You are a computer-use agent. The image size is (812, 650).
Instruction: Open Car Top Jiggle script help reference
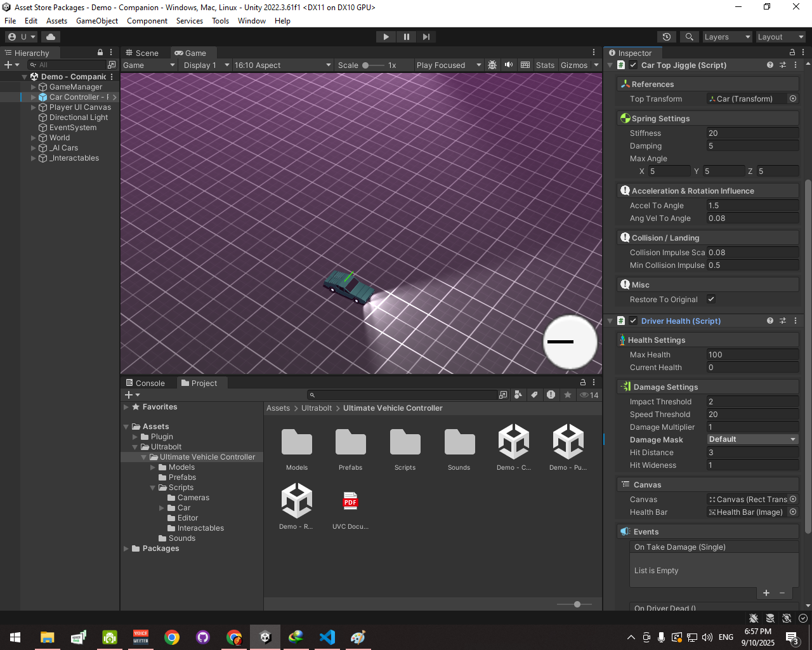(x=770, y=65)
